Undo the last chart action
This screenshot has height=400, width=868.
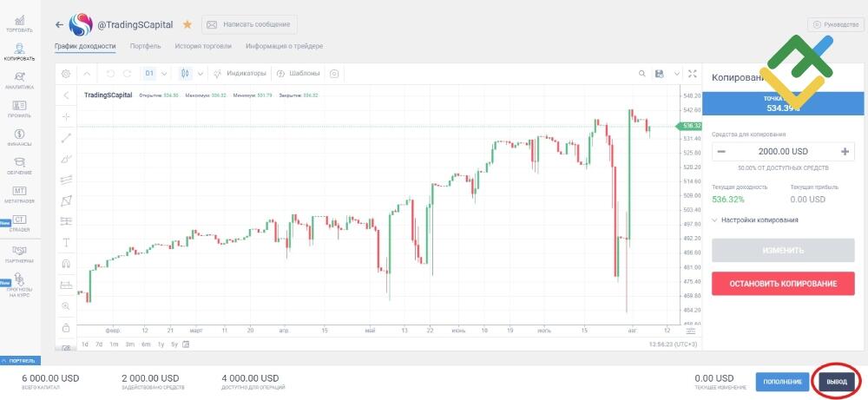coord(109,74)
